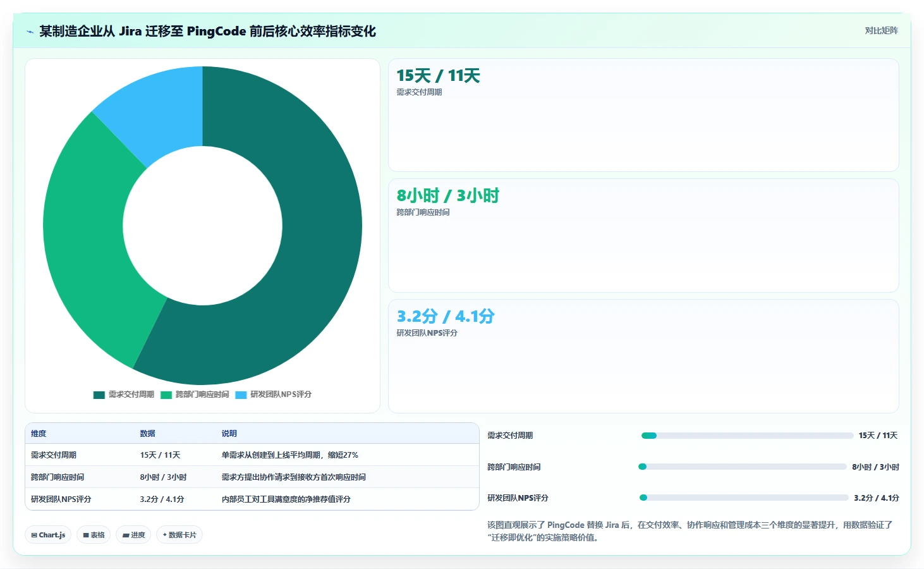This screenshot has height=569, width=924.
Task: Click the 需求交付周期 label beside its progress bar
Action: (510, 436)
